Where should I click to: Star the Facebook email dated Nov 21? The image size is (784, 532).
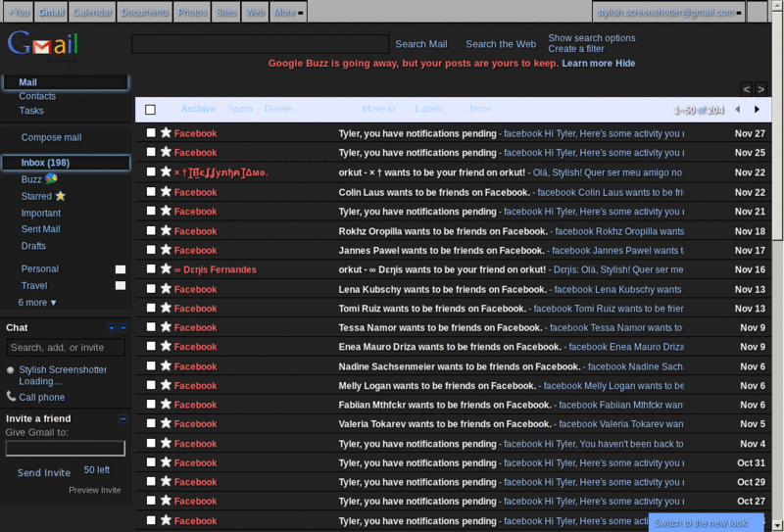[166, 211]
